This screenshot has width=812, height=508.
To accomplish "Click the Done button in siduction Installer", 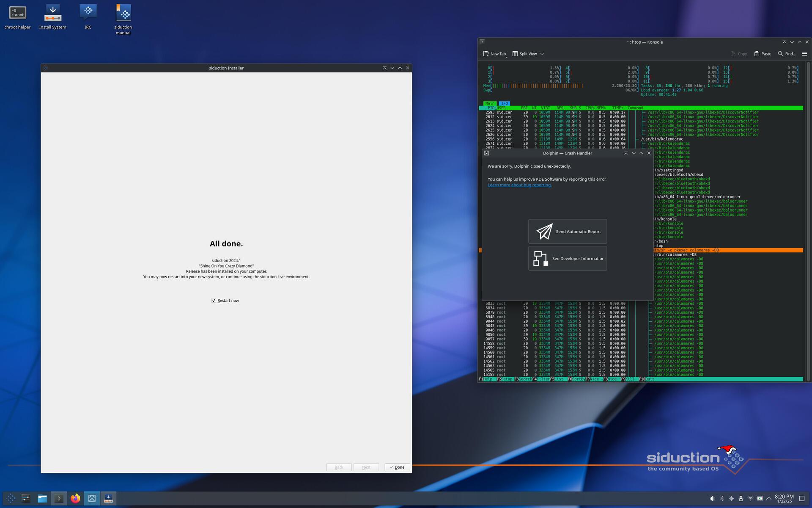I will [x=397, y=467].
